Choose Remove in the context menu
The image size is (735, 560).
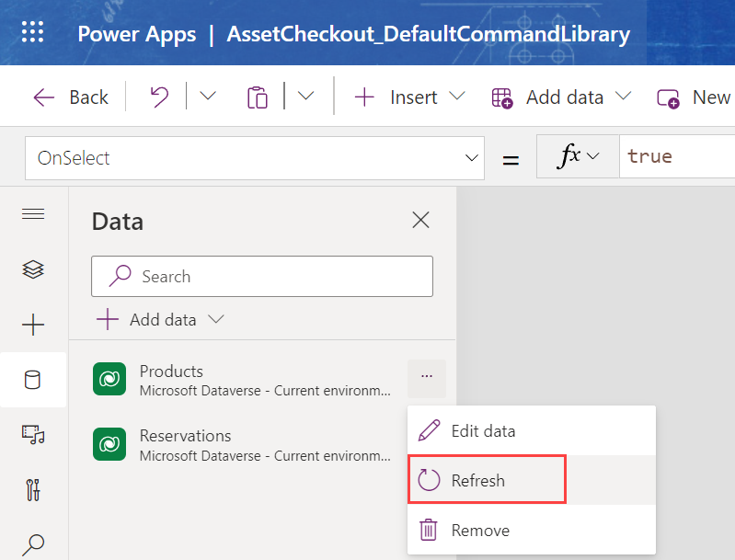click(x=479, y=530)
